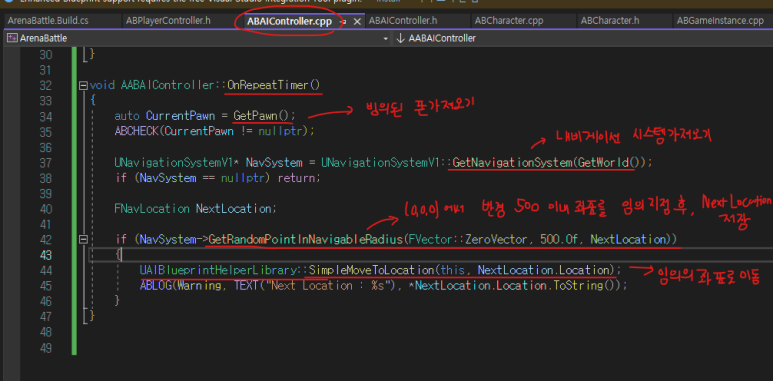Image resolution: width=773 pixels, height=381 pixels.
Task: Collapse the if block at line 42
Action: click(83, 240)
